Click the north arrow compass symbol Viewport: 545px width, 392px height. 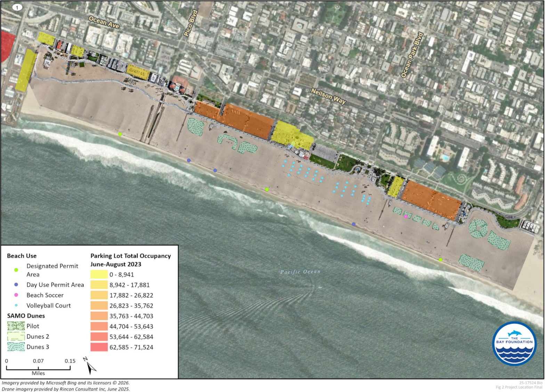[x=90, y=366]
